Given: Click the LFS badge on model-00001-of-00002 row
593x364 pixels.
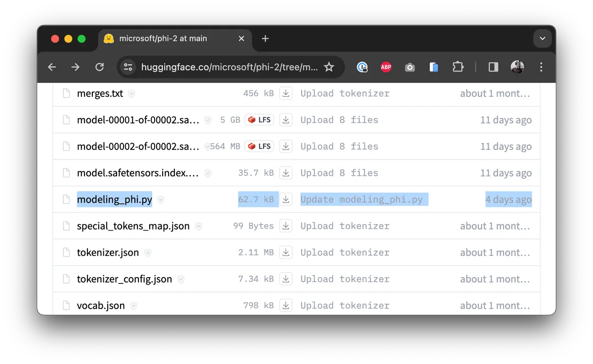Looking at the screenshot, I should [259, 120].
